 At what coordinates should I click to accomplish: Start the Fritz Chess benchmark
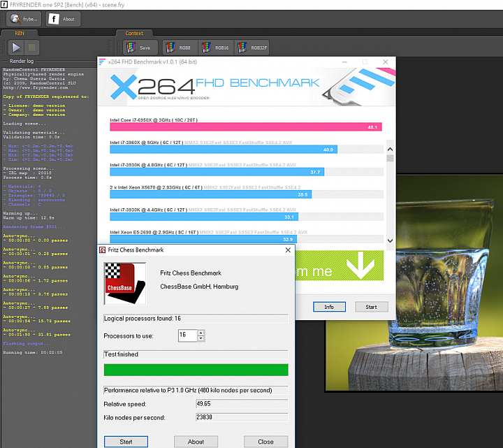coord(126,442)
